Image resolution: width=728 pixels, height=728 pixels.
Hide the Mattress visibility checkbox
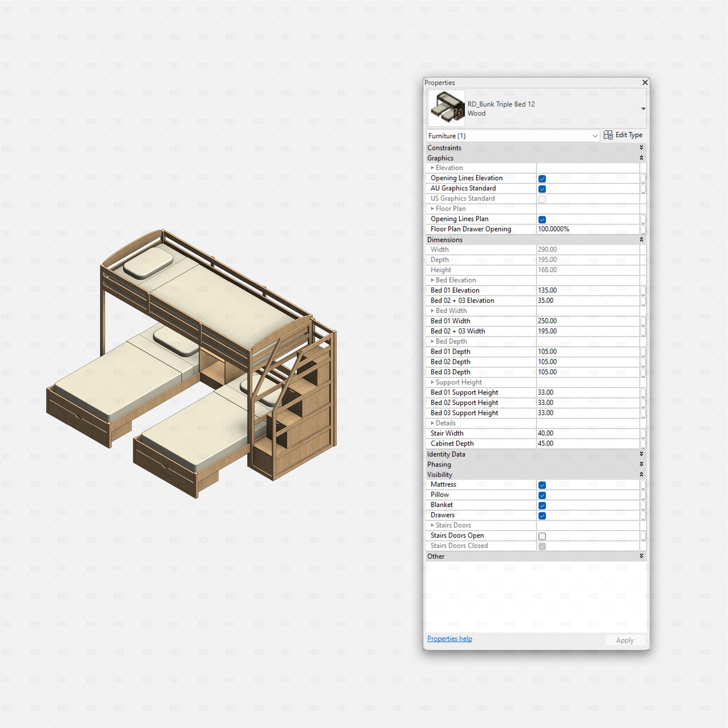click(542, 485)
